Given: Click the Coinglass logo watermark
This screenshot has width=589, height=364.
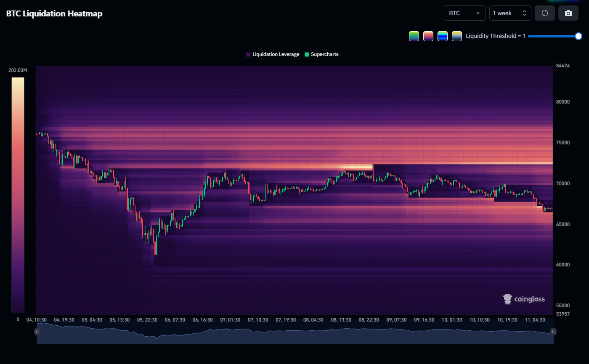Looking at the screenshot, I should point(524,299).
